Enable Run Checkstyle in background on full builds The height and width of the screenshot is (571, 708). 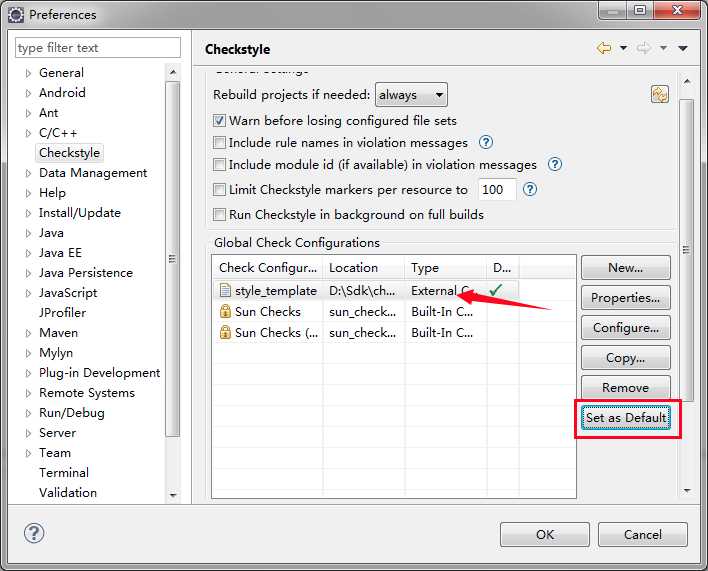219,214
